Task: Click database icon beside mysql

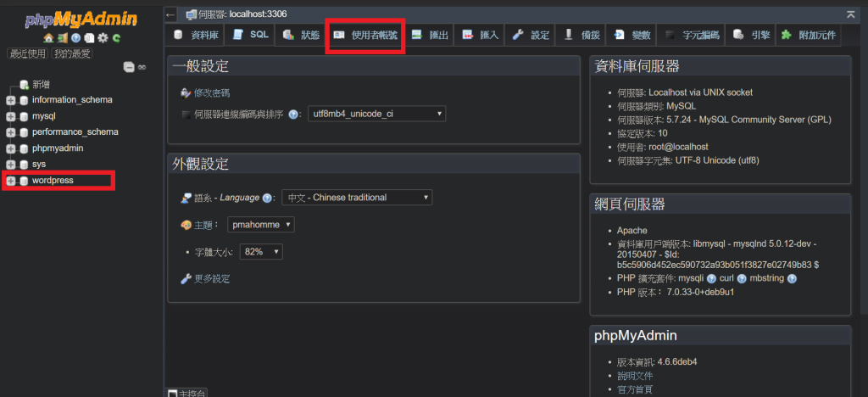Action: tap(24, 117)
